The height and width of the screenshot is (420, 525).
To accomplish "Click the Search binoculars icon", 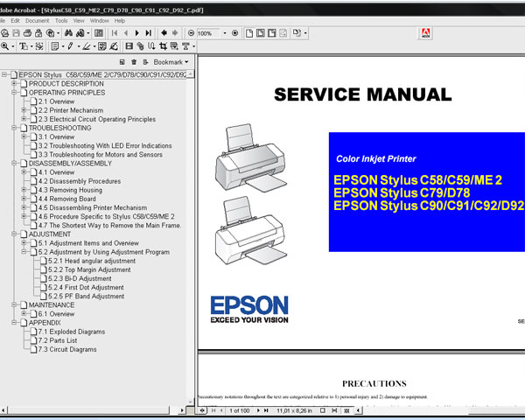I will (x=80, y=33).
